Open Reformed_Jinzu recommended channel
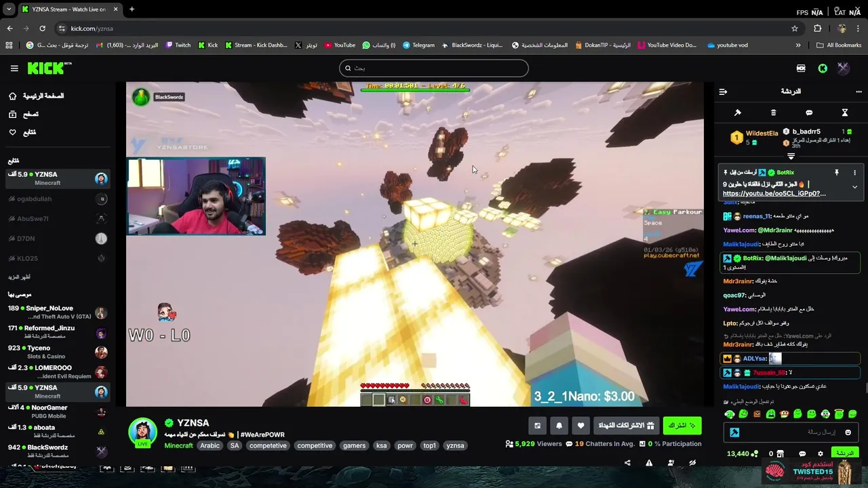 58,331
